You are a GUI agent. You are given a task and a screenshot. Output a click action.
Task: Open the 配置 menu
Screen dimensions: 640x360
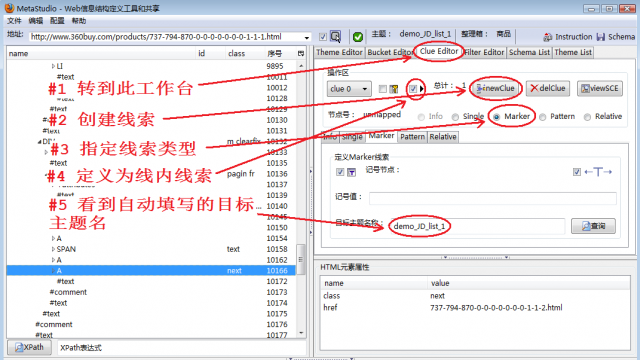[x=57, y=20]
